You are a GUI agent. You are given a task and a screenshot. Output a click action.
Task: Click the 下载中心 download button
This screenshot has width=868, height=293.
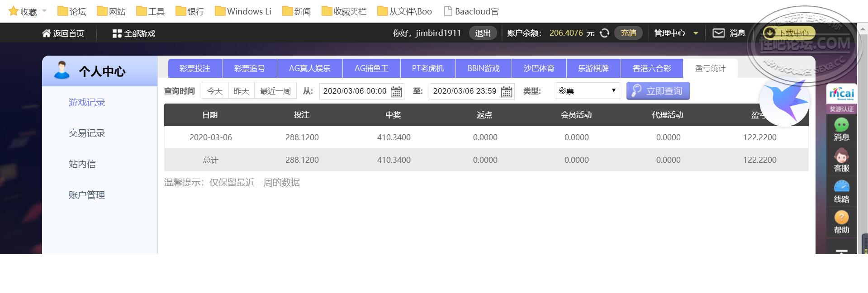789,33
